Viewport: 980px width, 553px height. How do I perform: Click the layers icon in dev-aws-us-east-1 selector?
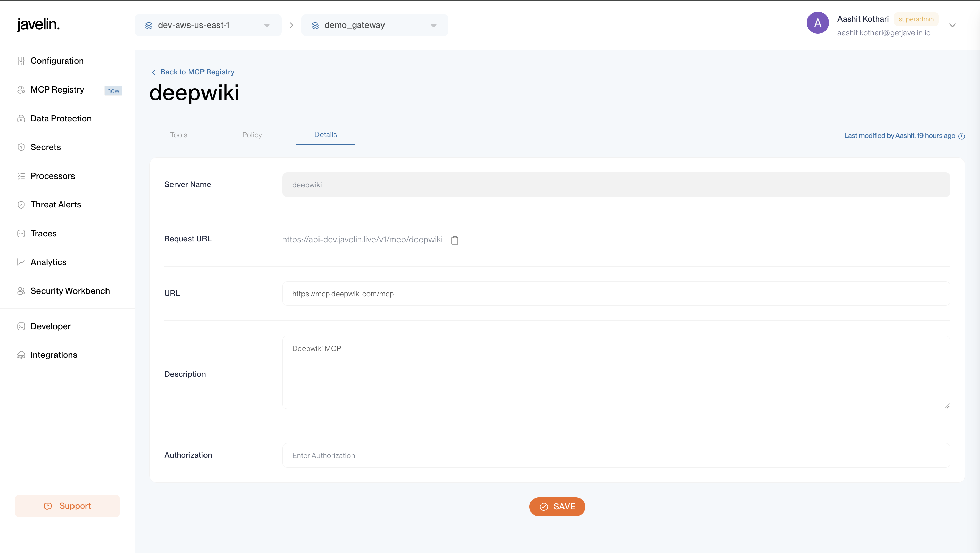point(149,26)
